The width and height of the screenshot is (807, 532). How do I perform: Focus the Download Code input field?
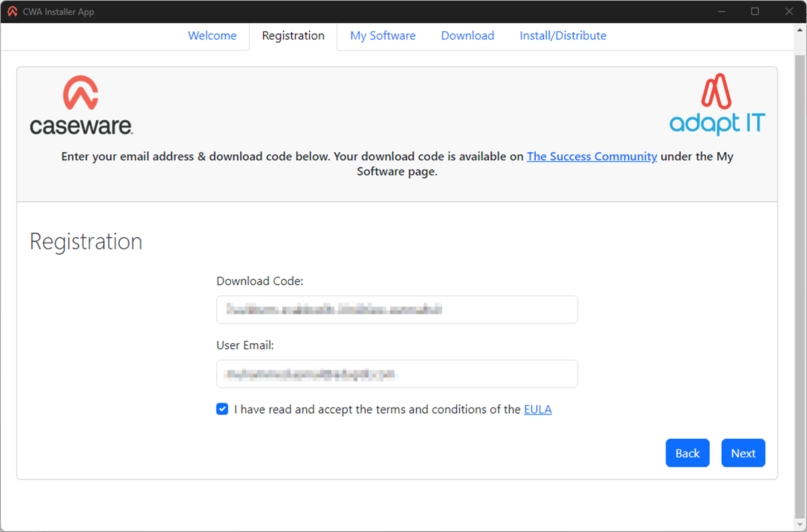pos(397,309)
